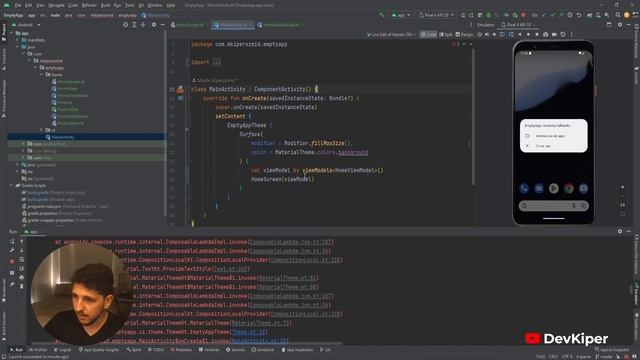Click the emulator back navigation triangle
Image resolution: width=640 pixels, height=360 pixels.
click(x=520, y=35)
